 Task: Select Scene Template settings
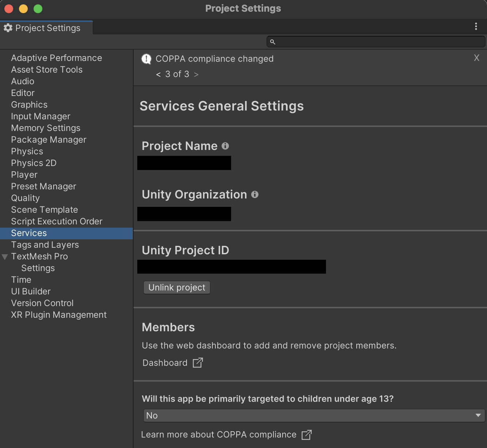pyautogui.click(x=45, y=210)
